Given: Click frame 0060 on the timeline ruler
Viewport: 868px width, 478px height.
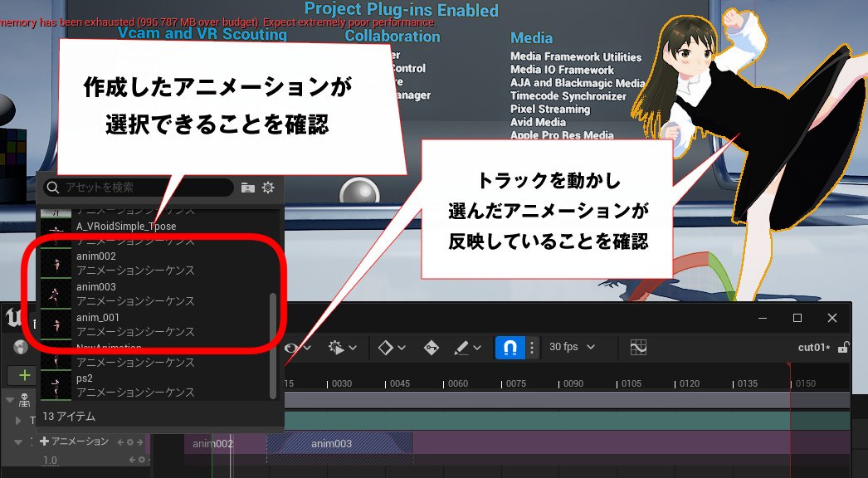Looking at the screenshot, I should tap(458, 383).
